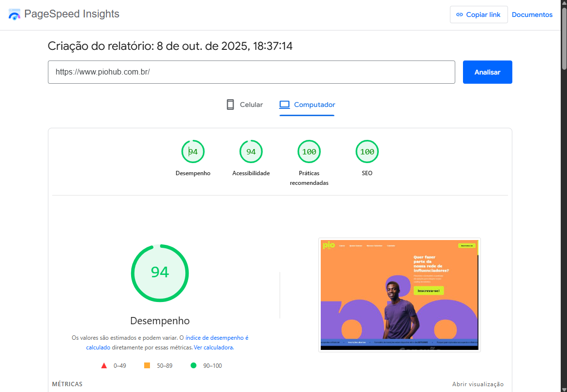Open the Documentos link
567x392 pixels.
[x=532, y=15]
